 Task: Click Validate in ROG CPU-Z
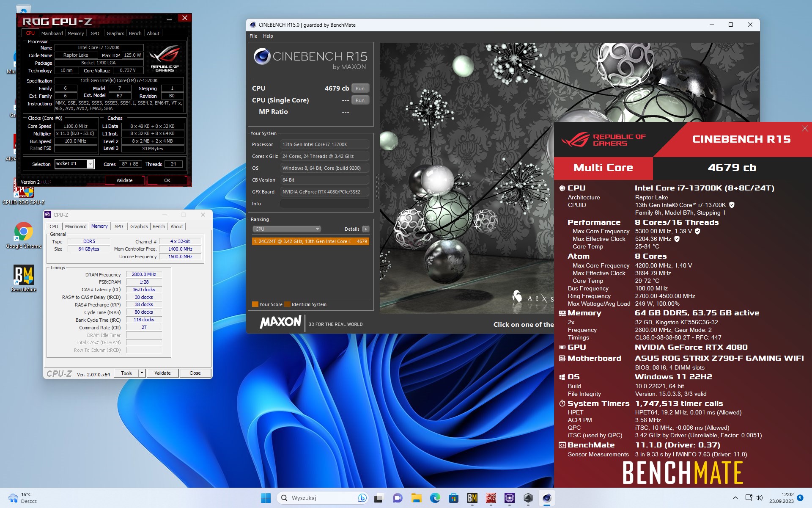[125, 180]
